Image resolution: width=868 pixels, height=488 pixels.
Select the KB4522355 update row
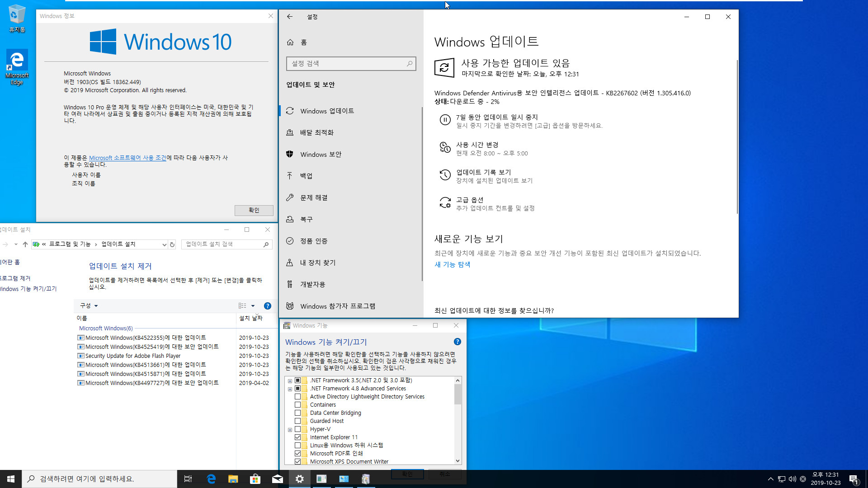174,338
